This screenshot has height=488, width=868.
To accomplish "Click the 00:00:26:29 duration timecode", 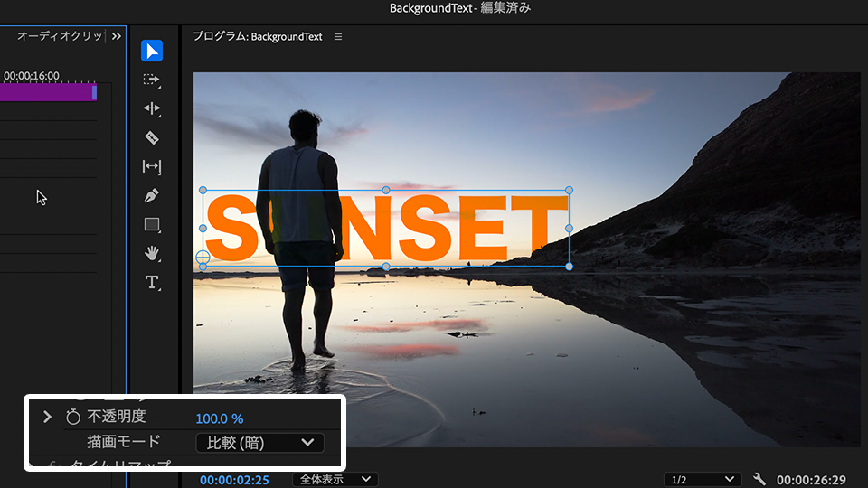I will [811, 480].
